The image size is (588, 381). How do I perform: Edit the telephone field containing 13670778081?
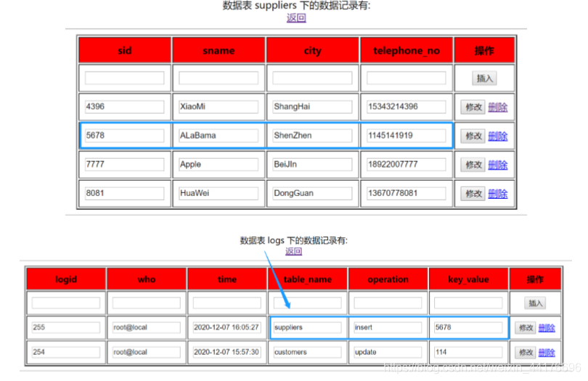click(407, 193)
